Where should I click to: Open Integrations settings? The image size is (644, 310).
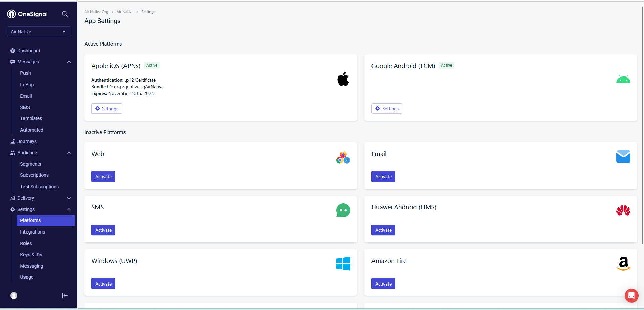click(33, 232)
